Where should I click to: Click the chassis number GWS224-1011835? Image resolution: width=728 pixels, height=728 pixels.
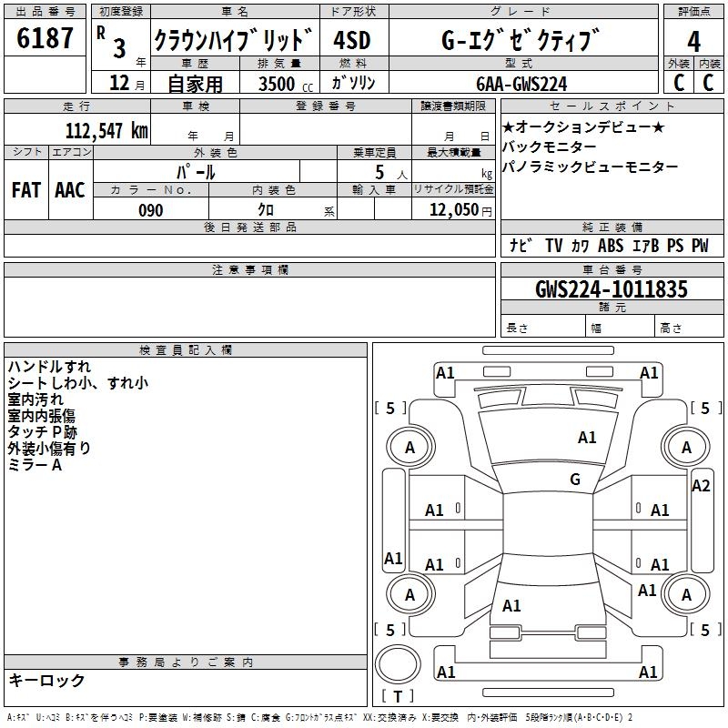(612, 289)
